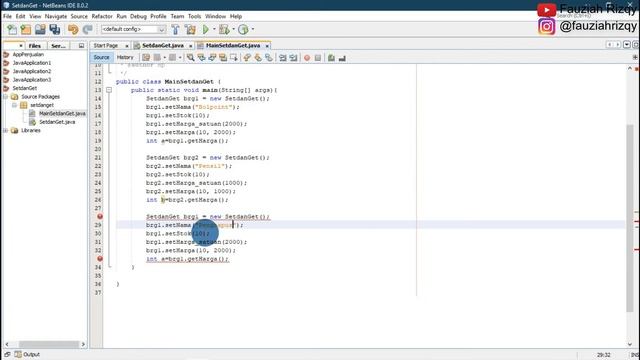Click the Next Bookmark icon
Viewport: 640px width, 360px height.
pyautogui.click(x=258, y=58)
